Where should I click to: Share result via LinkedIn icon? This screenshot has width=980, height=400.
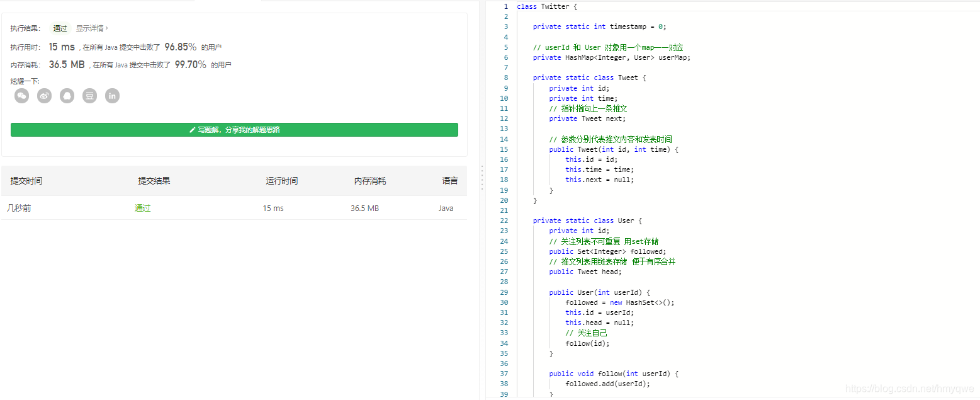pyautogui.click(x=113, y=96)
